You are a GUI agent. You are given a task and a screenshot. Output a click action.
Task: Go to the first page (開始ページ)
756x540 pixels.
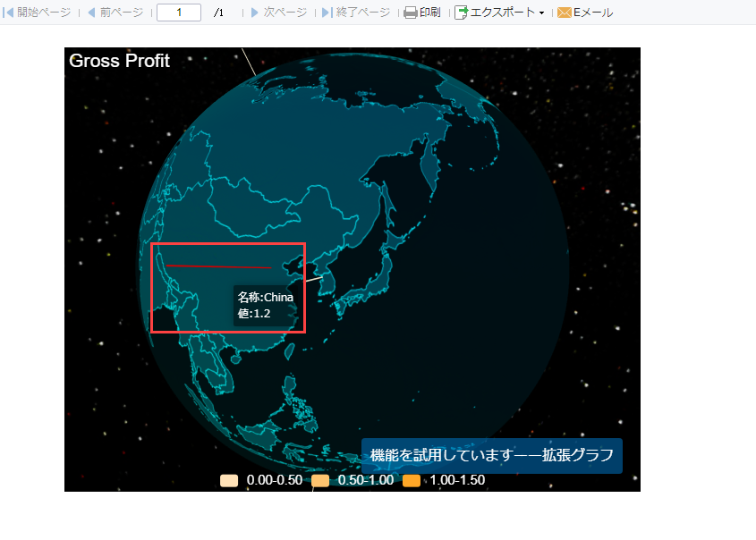(x=37, y=13)
